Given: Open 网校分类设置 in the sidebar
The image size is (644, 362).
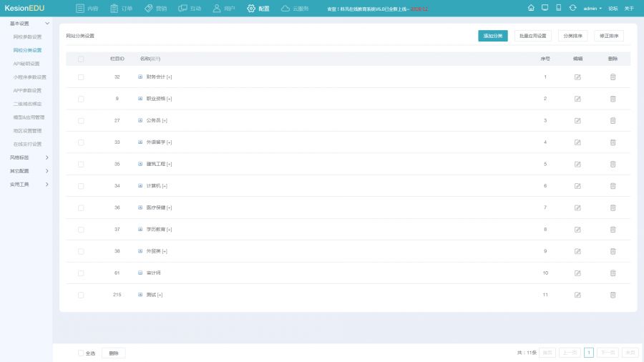Looking at the screenshot, I should [x=27, y=51].
